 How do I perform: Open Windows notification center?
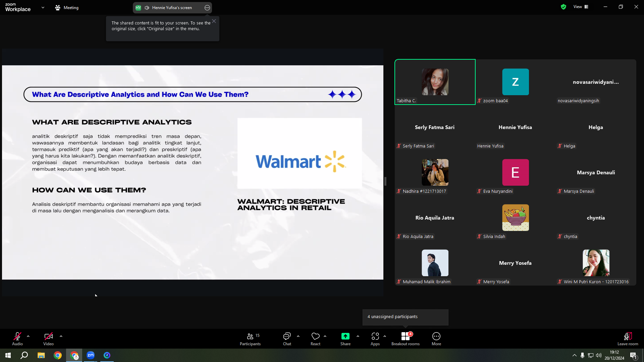(x=633, y=355)
